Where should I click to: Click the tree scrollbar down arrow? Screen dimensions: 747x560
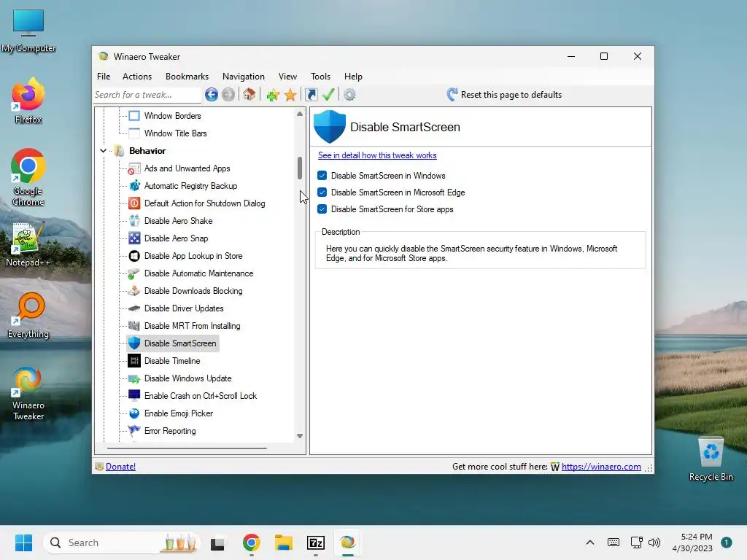pyautogui.click(x=300, y=436)
